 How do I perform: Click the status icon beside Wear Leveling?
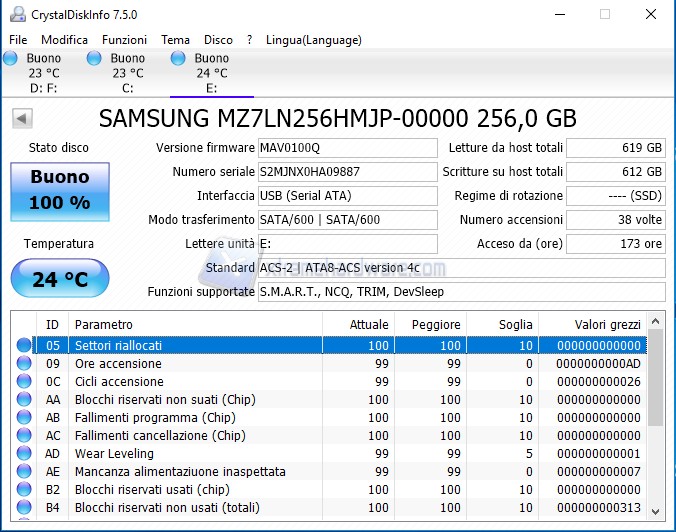pos(24,453)
